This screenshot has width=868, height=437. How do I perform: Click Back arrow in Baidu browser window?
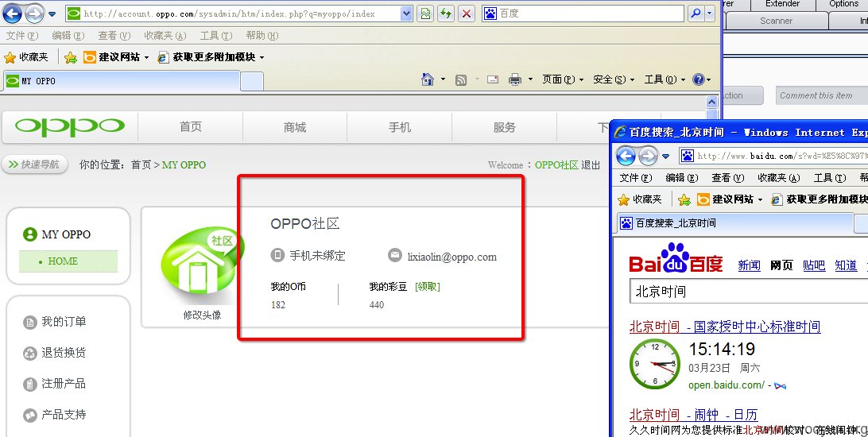626,156
